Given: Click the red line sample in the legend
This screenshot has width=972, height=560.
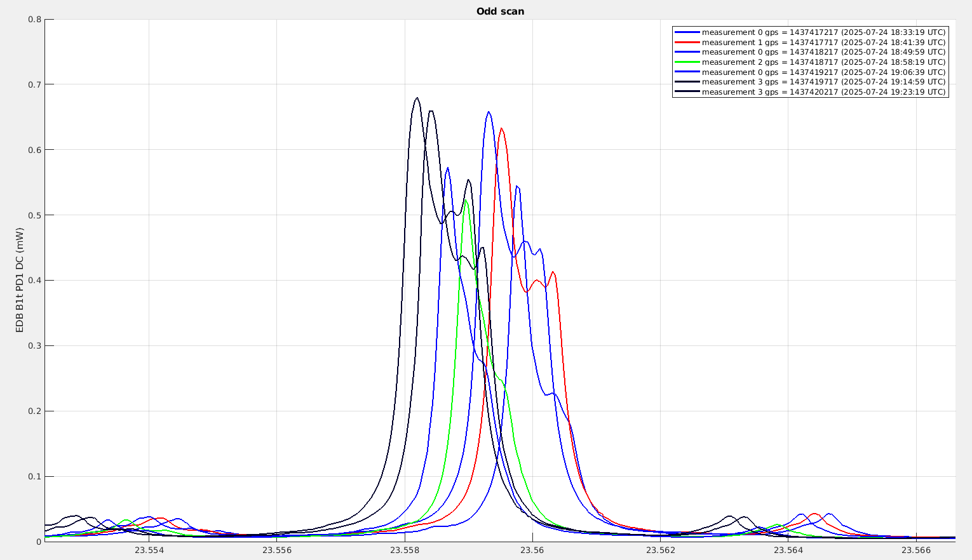Looking at the screenshot, I should pyautogui.click(x=687, y=42).
